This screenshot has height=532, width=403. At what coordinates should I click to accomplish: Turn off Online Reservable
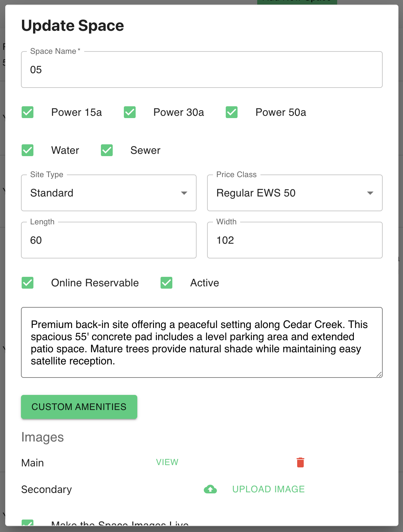(28, 283)
